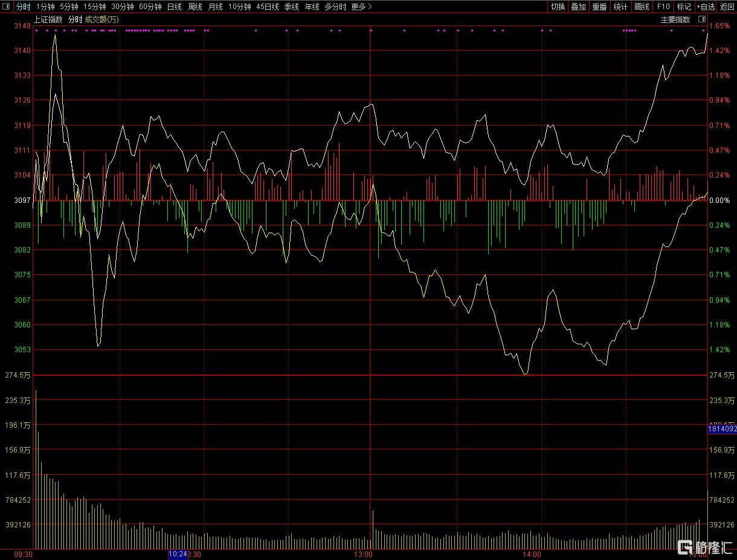Click the 标记 mark button
This screenshot has width=737, height=560.
[684, 7]
